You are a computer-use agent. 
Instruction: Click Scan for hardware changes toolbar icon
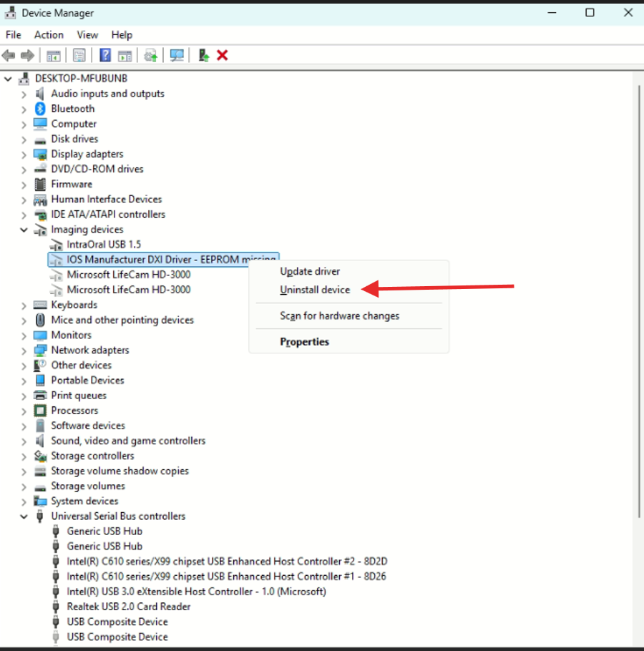point(177,55)
